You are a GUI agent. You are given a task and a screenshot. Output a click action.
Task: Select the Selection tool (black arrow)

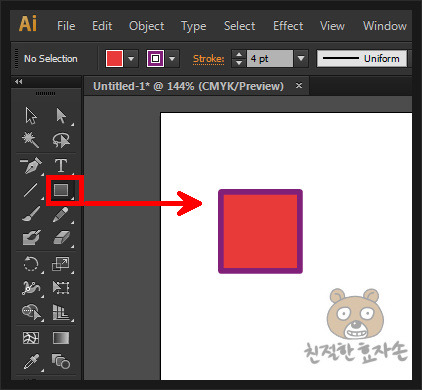point(31,116)
